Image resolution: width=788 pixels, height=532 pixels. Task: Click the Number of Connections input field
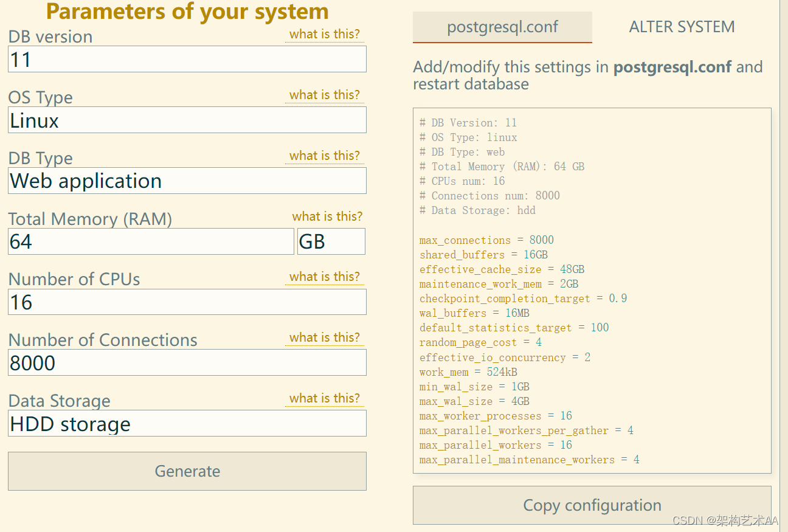(x=187, y=362)
